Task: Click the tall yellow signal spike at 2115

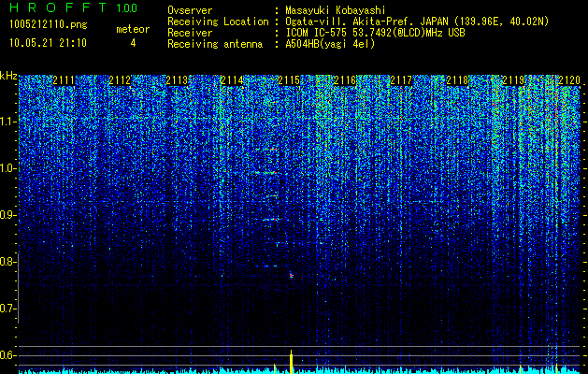Action: pos(291,362)
